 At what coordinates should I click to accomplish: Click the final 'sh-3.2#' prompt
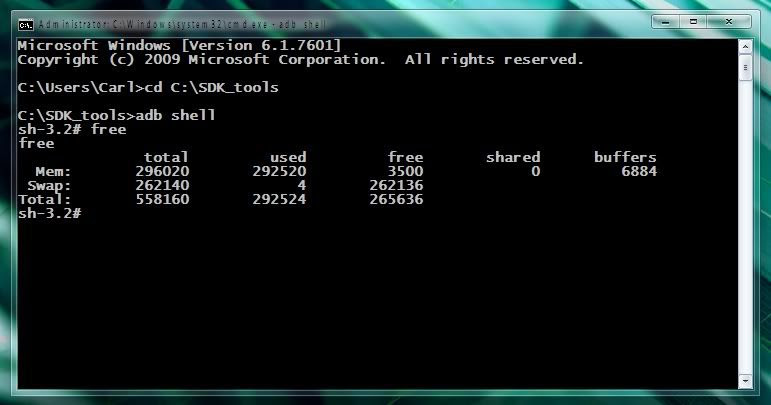[x=50, y=213]
